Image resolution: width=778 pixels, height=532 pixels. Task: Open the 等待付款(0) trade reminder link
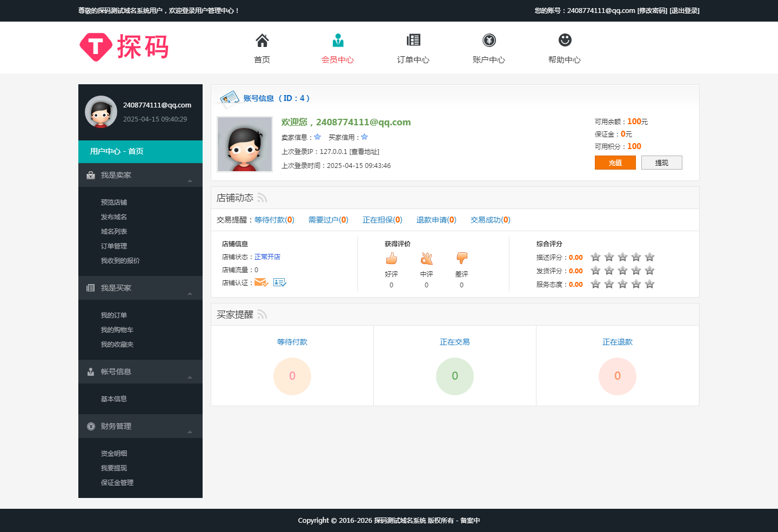point(274,220)
